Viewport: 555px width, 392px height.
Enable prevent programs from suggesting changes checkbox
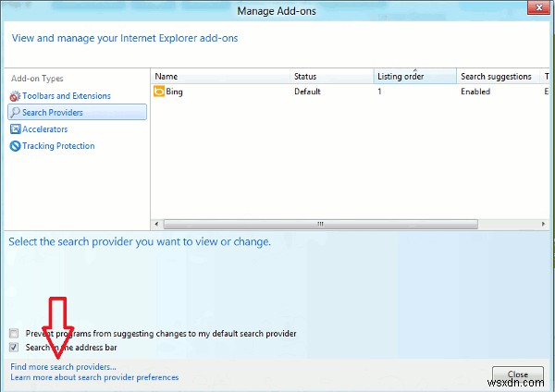(14, 333)
